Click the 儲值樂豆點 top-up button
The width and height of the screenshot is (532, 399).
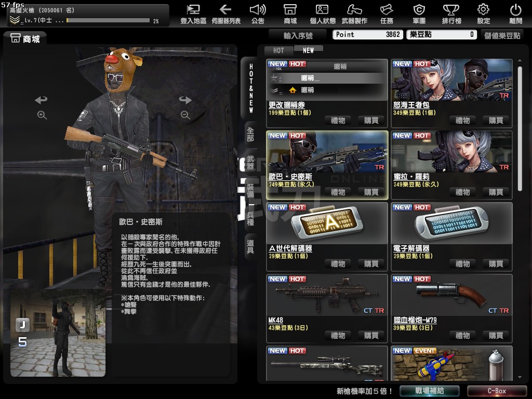pyautogui.click(x=502, y=35)
